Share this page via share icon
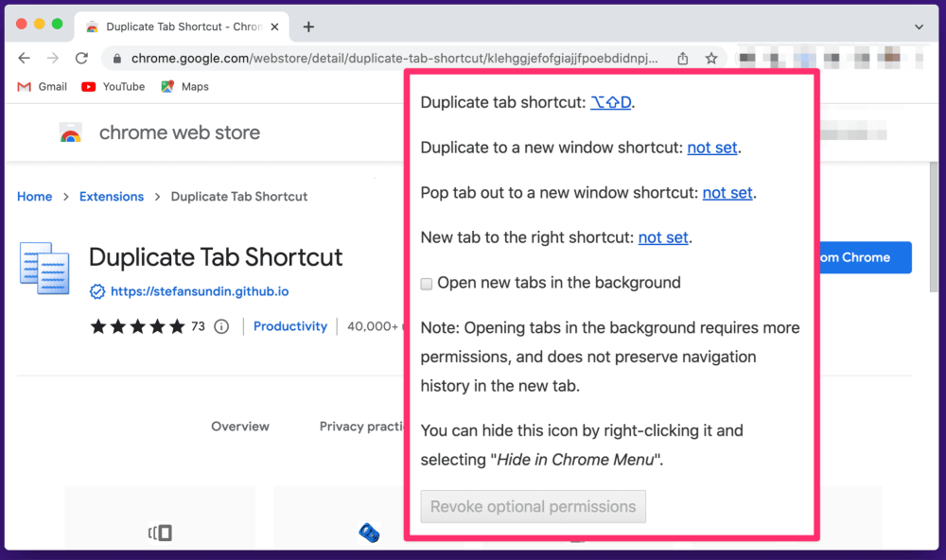 (x=682, y=59)
